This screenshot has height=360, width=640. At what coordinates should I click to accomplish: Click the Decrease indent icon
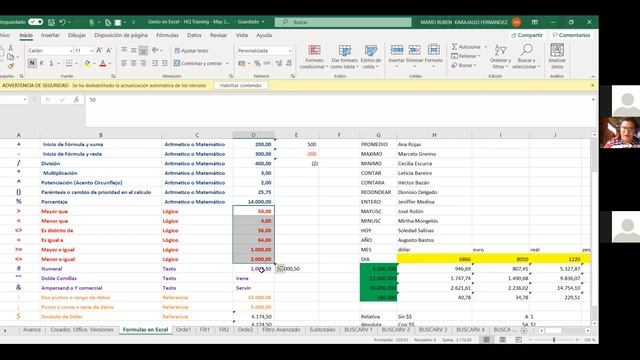tap(155, 63)
